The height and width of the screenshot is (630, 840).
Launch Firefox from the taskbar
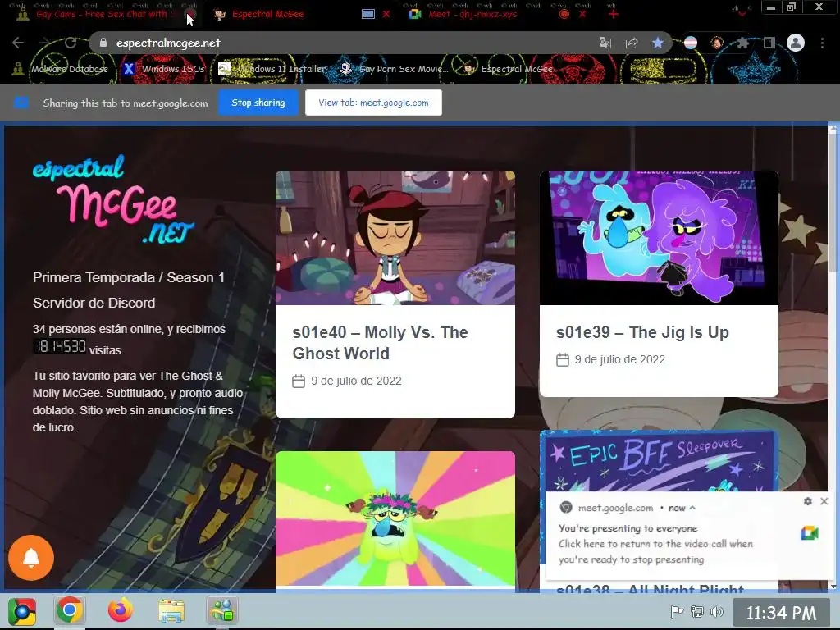tap(121, 610)
